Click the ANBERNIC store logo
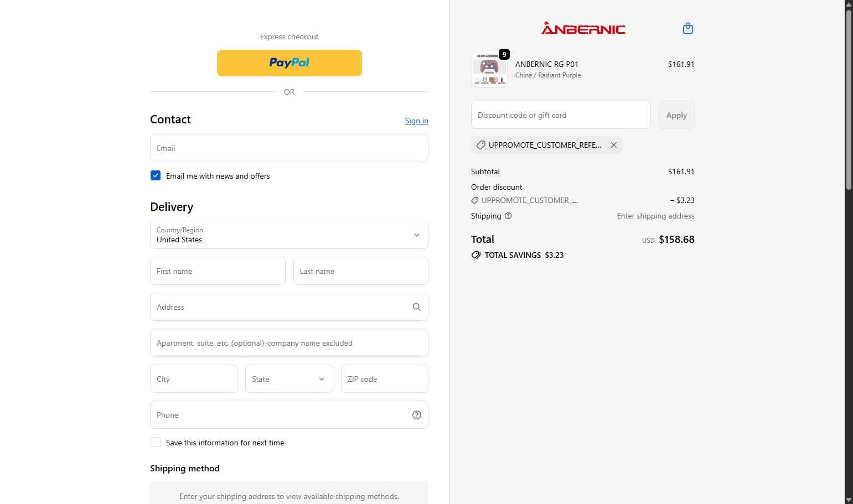 (x=583, y=28)
